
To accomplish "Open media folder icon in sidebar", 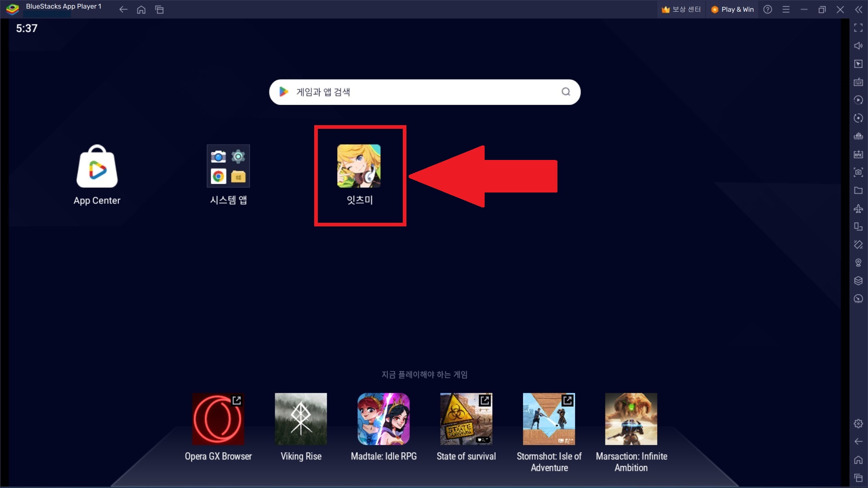I will click(x=859, y=191).
